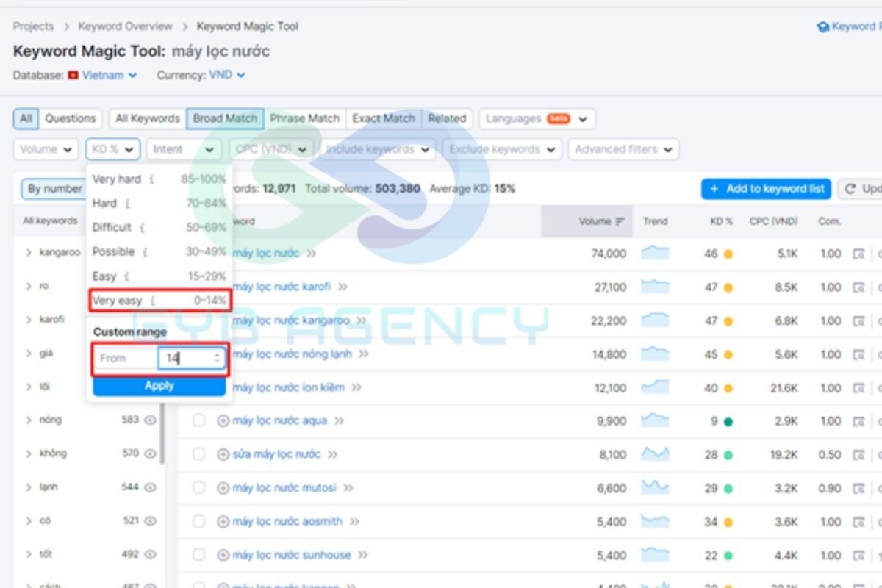Expand the ro keyword group
The width and height of the screenshot is (882, 588).
(x=29, y=286)
